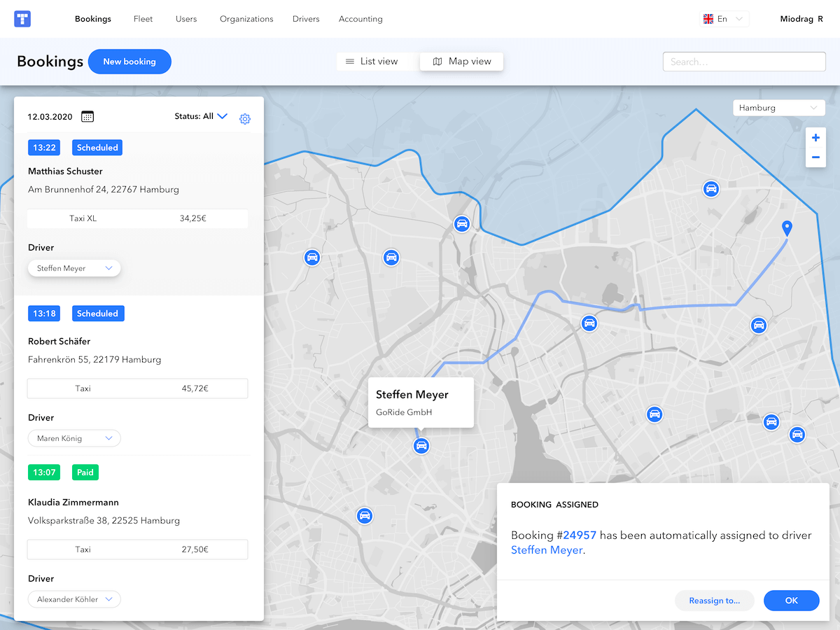
Task: Open the Drivers menu in the top navigation
Action: point(306,19)
